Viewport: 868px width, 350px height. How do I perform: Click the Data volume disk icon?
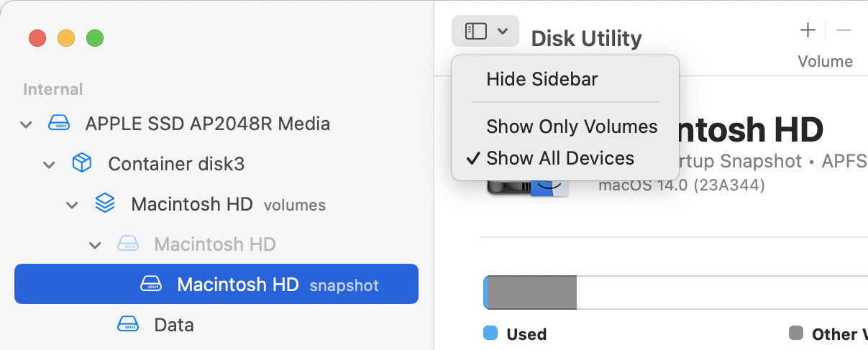(x=128, y=325)
